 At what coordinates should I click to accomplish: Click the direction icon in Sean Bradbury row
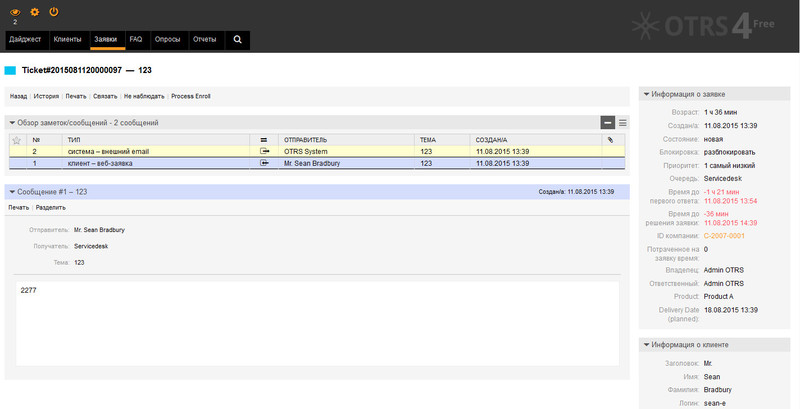(264, 164)
